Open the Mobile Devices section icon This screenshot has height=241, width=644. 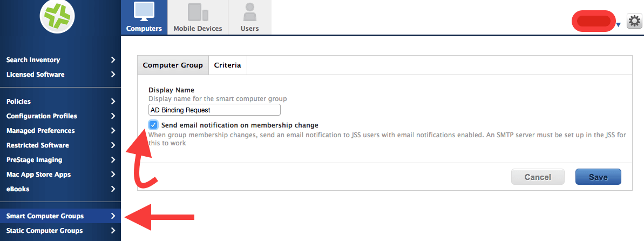pos(198,12)
